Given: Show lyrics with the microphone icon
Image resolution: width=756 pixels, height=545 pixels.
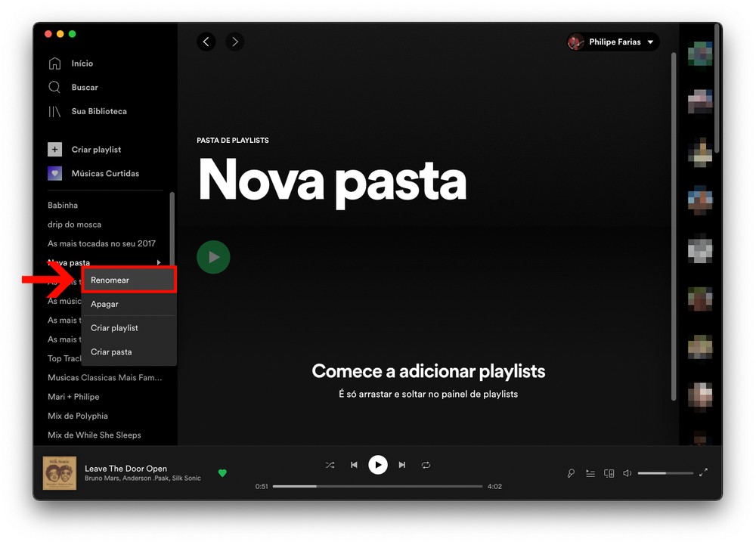Looking at the screenshot, I should (571, 473).
